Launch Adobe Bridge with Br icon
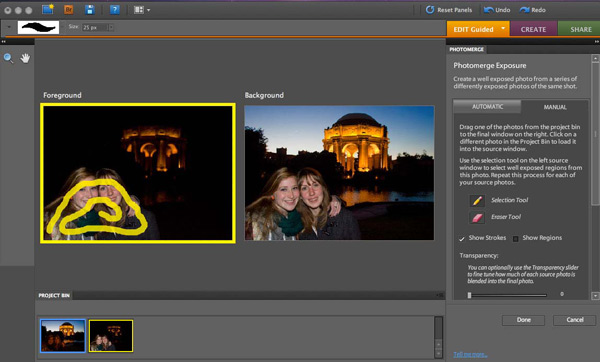Image resolution: width=600 pixels, height=362 pixels. pos(69,10)
